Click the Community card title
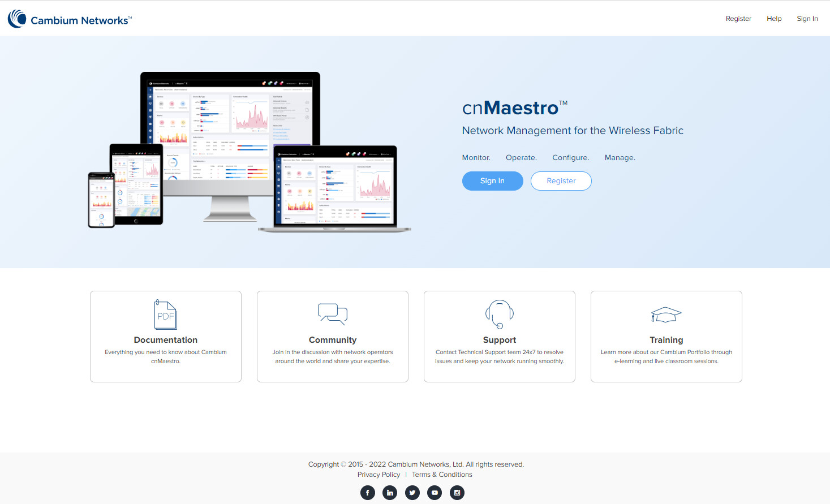 pyautogui.click(x=333, y=340)
